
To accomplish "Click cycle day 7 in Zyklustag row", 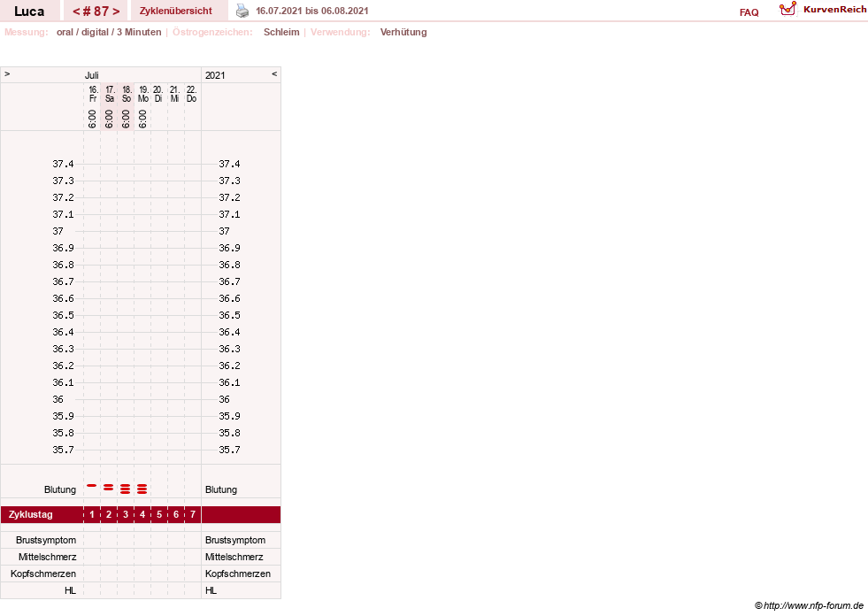I will (193, 514).
